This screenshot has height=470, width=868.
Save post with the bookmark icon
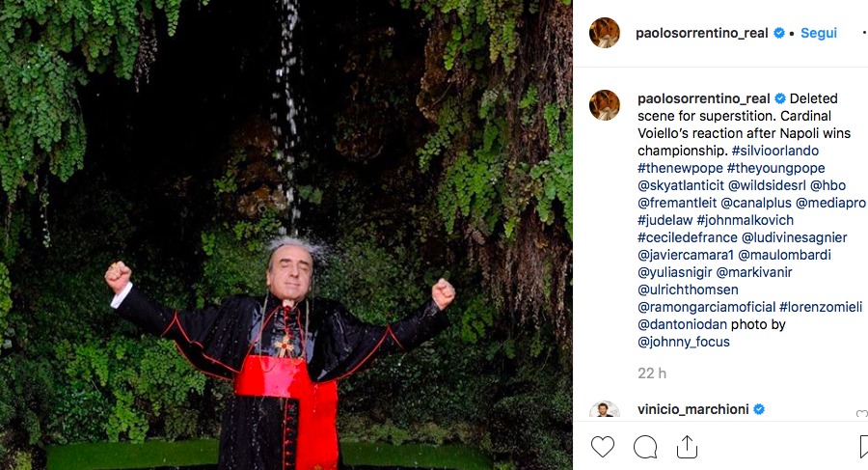[x=863, y=447]
